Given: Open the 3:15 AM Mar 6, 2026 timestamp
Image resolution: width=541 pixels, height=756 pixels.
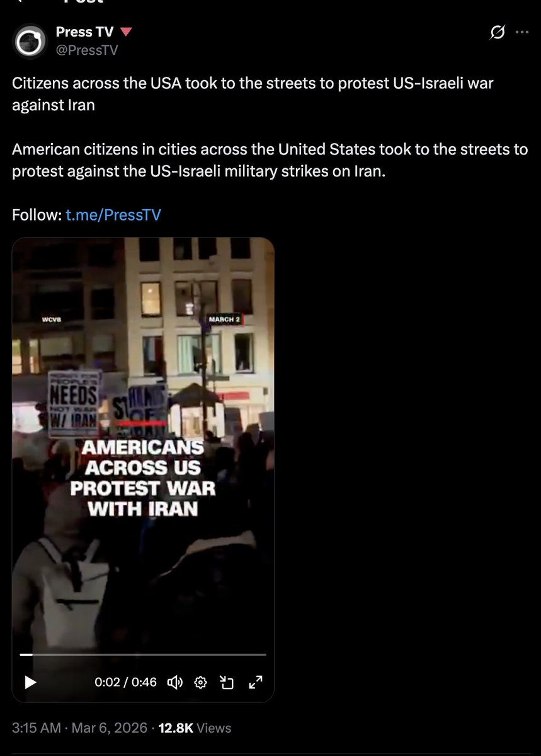Looking at the screenshot, I should click(79, 728).
